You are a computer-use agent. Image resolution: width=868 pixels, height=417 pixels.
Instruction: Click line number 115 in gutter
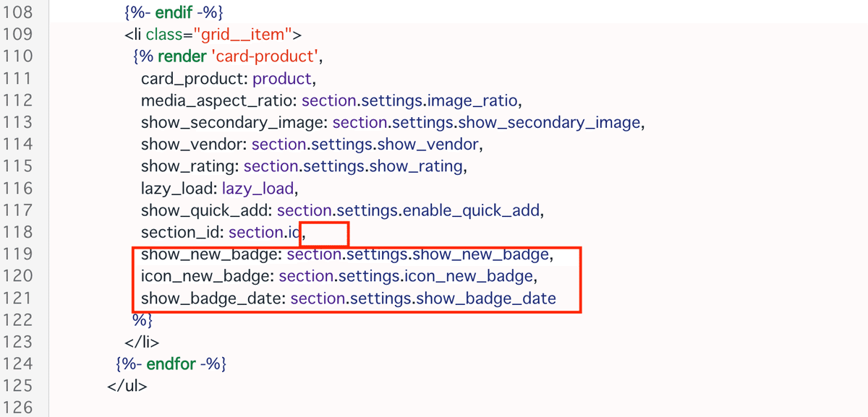click(x=18, y=166)
